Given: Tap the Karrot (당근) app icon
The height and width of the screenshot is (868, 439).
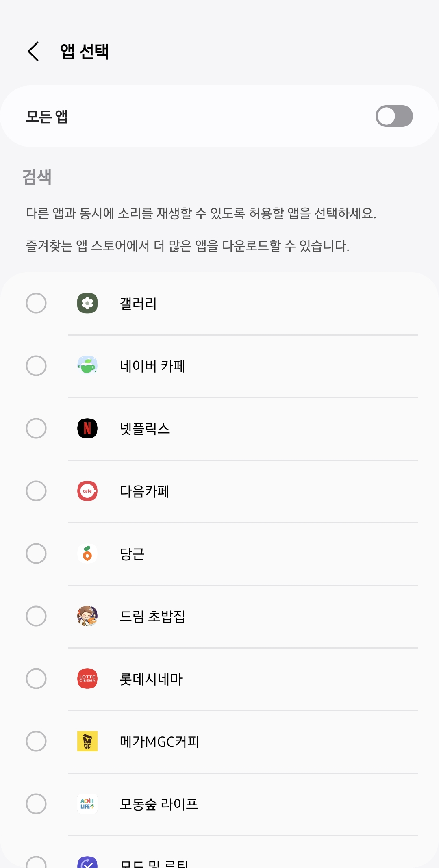Looking at the screenshot, I should [x=87, y=553].
